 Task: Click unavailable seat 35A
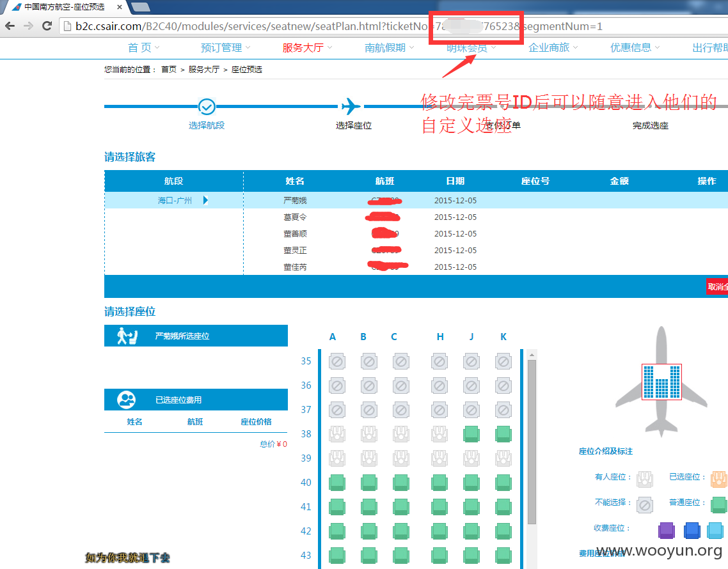(x=337, y=362)
